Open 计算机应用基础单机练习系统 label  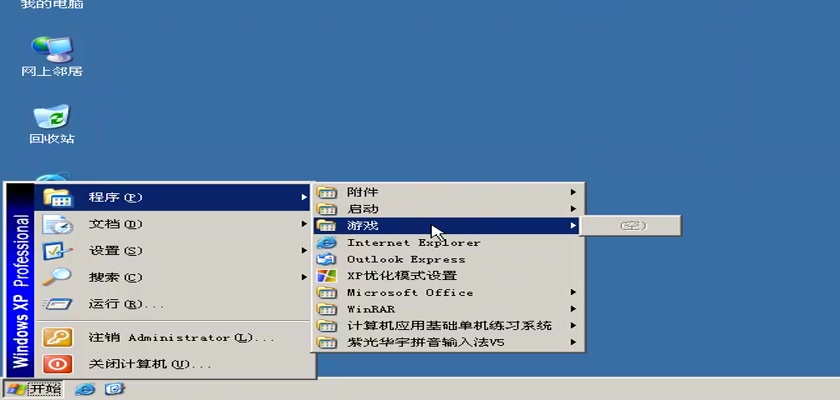449,326
